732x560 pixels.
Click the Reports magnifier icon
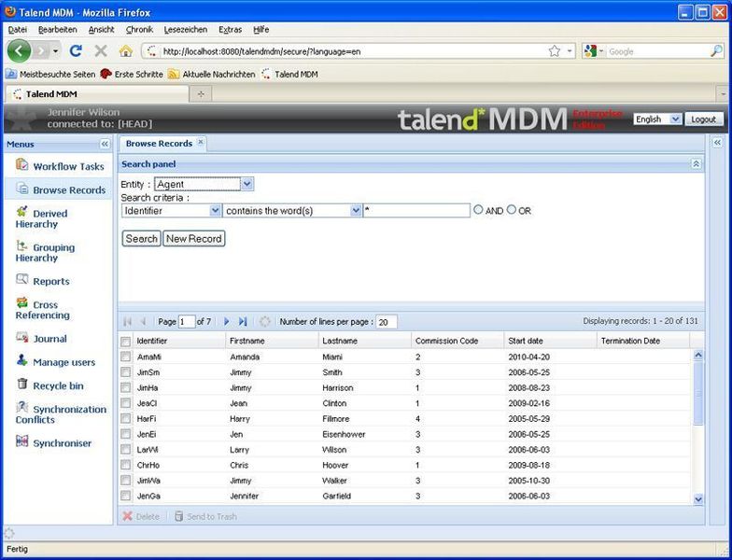click(22, 279)
